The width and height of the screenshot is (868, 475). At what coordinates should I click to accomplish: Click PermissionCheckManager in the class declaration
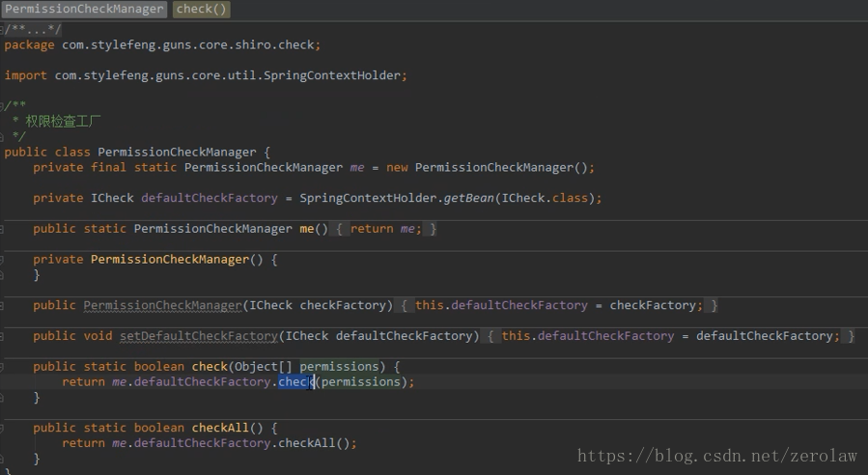177,152
